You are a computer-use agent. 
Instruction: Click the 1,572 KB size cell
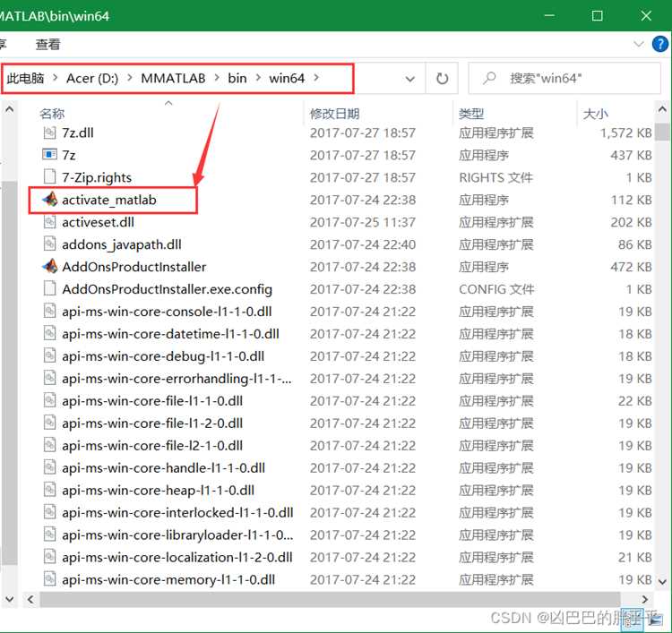point(625,133)
